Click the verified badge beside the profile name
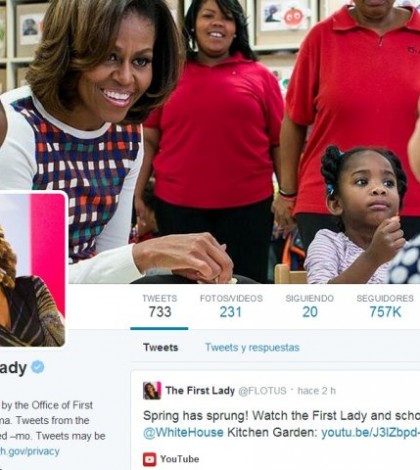Screen dimensions: 420x470 click(x=38, y=367)
